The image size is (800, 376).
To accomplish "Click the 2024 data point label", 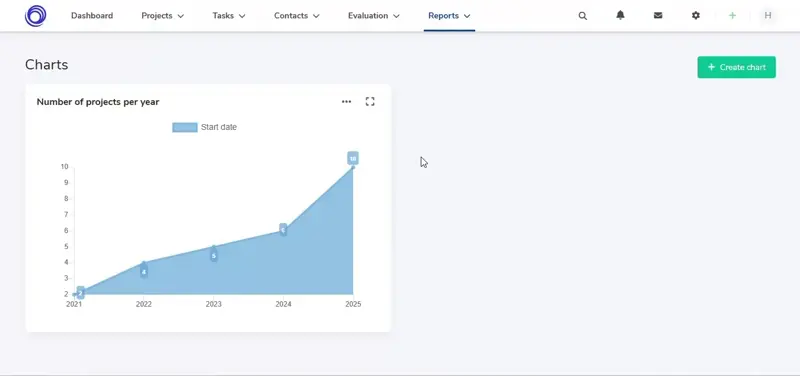I will coord(283,230).
